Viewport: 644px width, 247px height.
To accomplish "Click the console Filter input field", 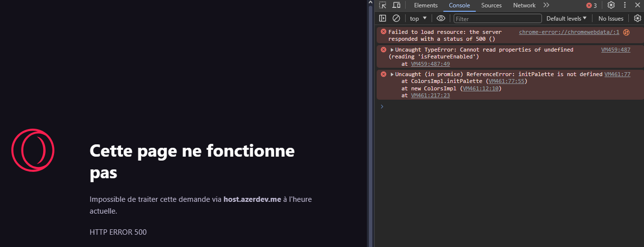I will click(x=497, y=19).
